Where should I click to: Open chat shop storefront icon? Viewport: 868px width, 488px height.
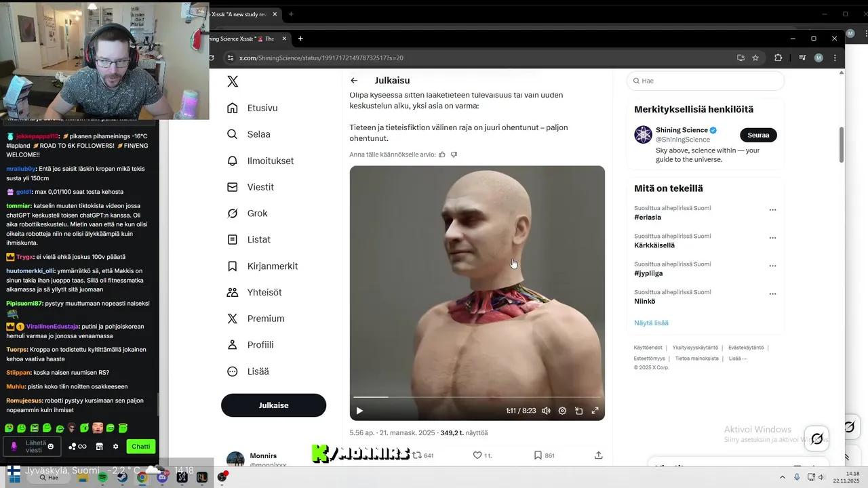(99, 447)
